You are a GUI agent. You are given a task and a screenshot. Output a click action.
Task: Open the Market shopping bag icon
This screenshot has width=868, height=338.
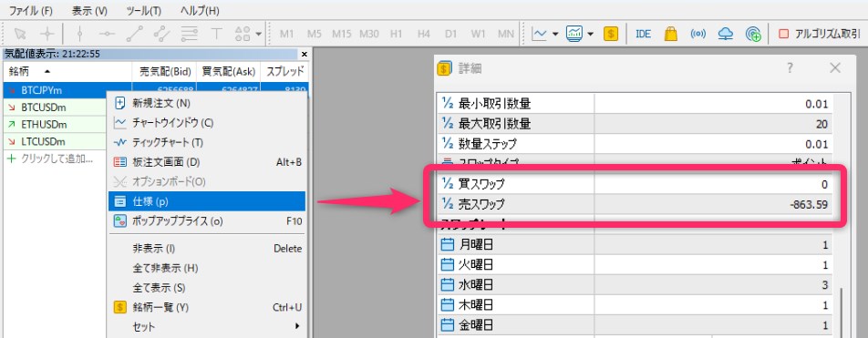click(671, 34)
